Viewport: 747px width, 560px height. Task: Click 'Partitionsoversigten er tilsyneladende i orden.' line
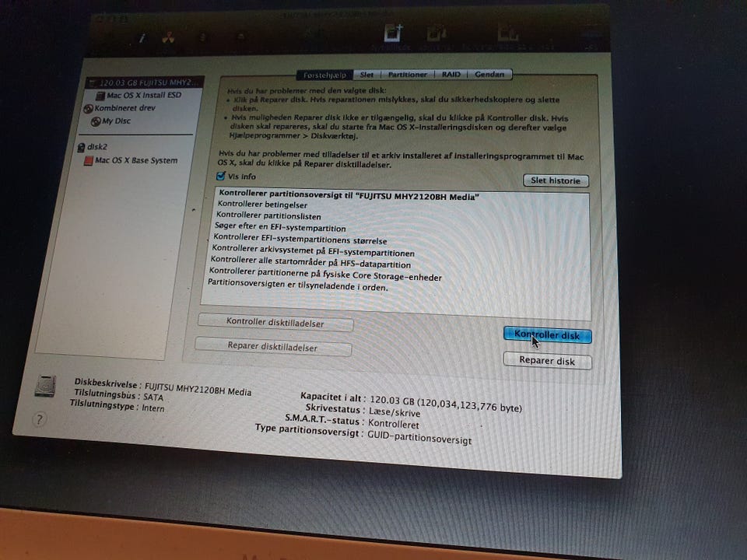(x=298, y=285)
